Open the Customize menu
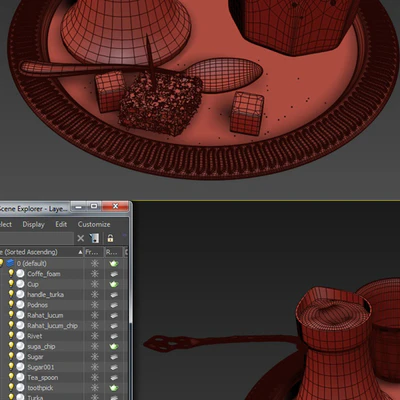The image size is (400, 400). [94, 224]
